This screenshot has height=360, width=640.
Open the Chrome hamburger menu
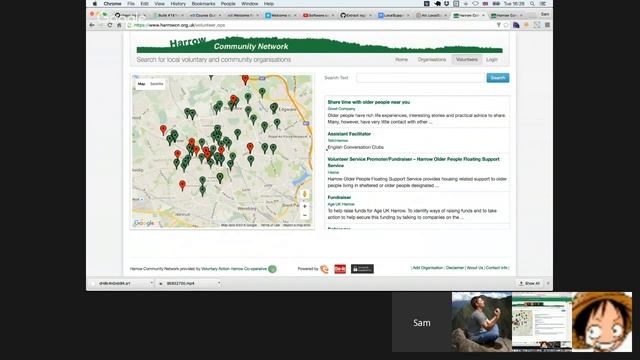547,25
